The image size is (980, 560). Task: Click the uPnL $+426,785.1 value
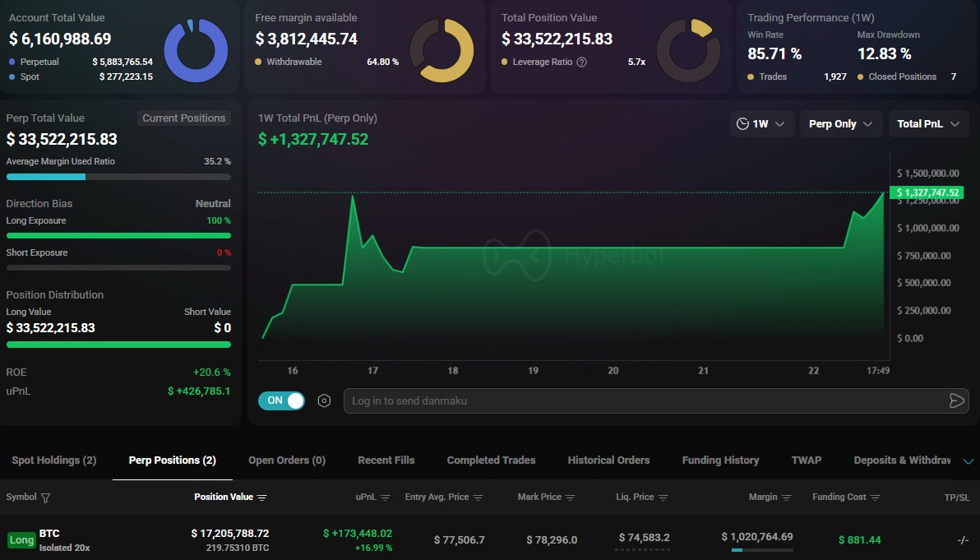click(199, 391)
